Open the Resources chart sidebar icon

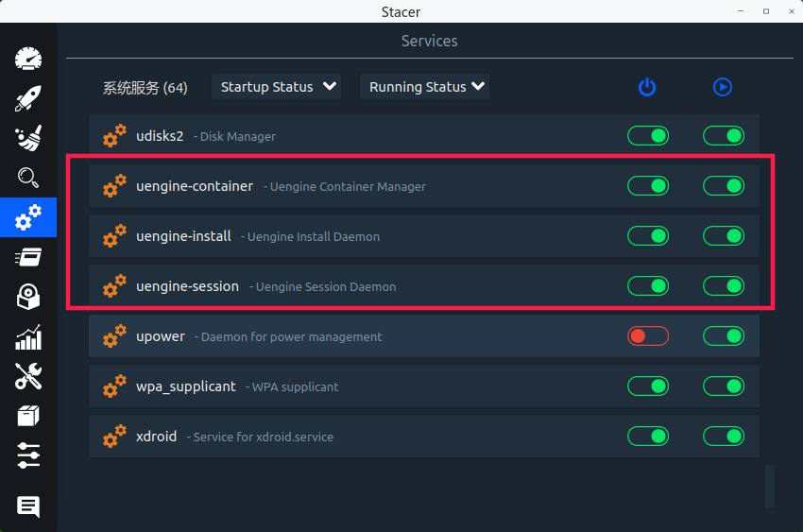pos(28,336)
